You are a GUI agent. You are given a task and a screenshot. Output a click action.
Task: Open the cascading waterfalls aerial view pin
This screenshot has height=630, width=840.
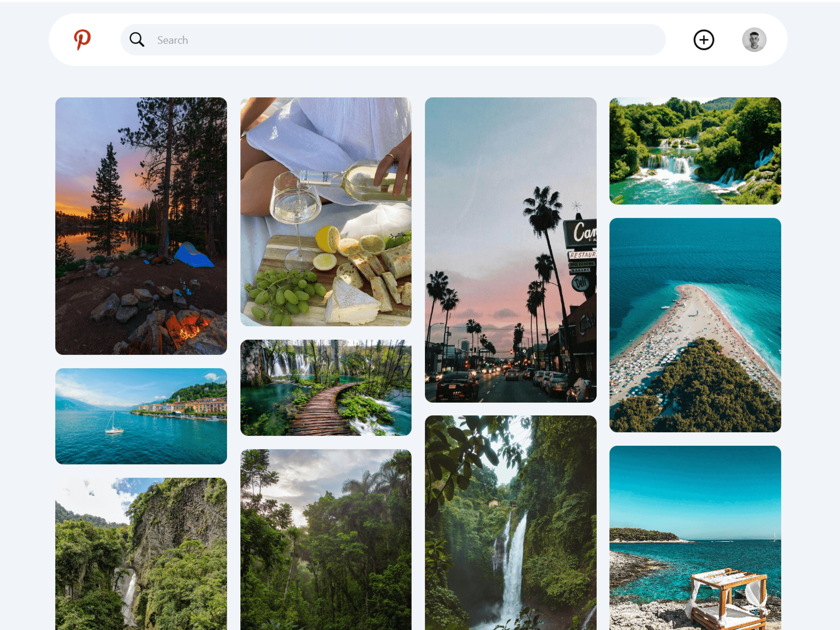[x=695, y=151]
